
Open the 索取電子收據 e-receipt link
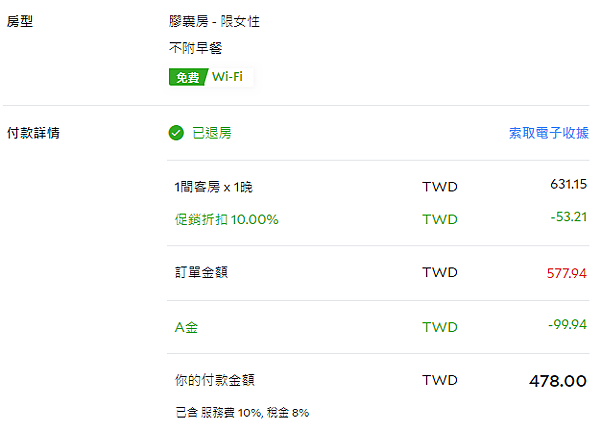(548, 133)
